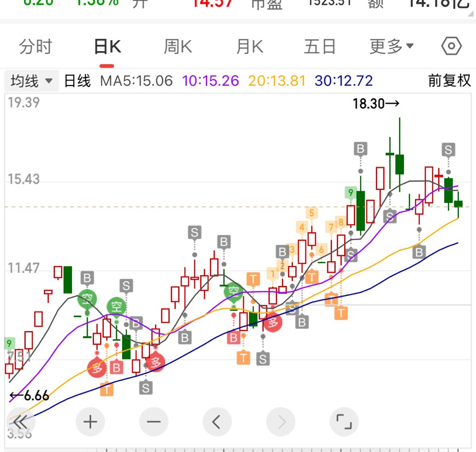Tap the orange 5 sequence marker
This screenshot has width=476, height=452.
311,213
